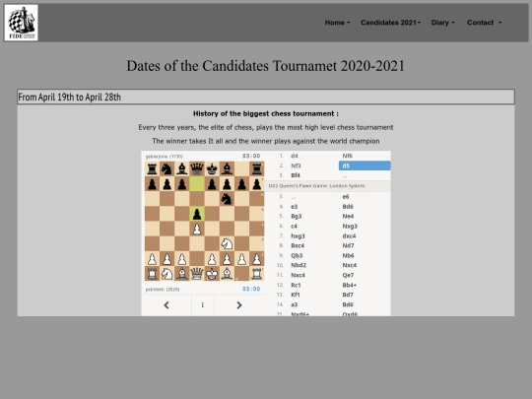This screenshot has width=532, height=399.
Task: Click the black rook on a8
Action: point(152,168)
